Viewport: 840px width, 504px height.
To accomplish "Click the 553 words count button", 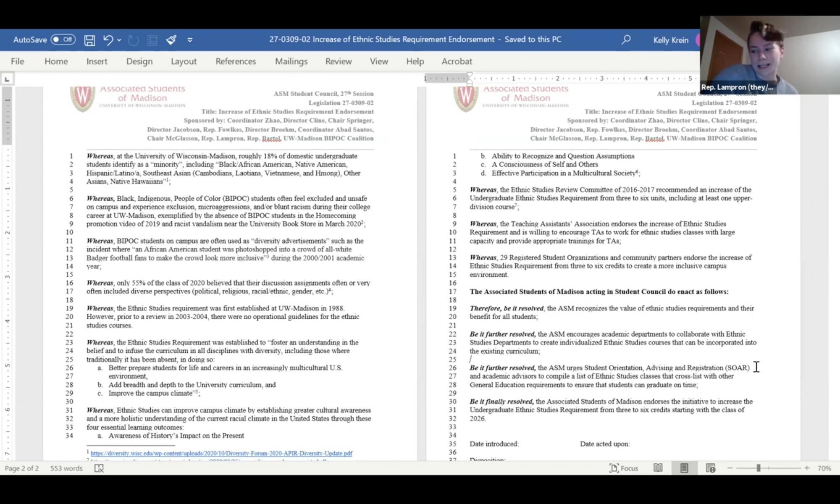I will tap(66, 468).
